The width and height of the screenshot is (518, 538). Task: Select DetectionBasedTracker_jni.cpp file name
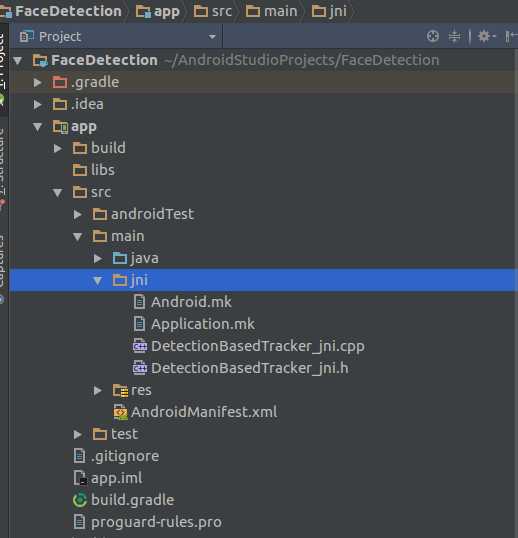click(258, 347)
